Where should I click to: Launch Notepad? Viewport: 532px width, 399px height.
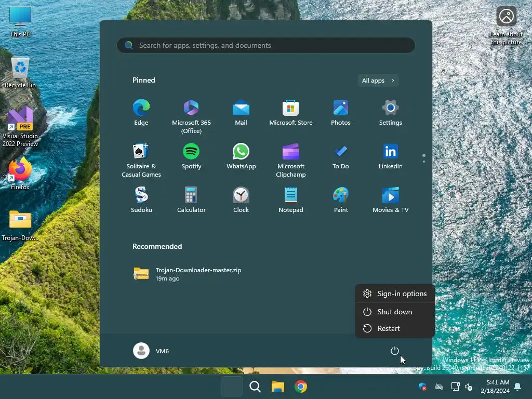[x=291, y=200]
